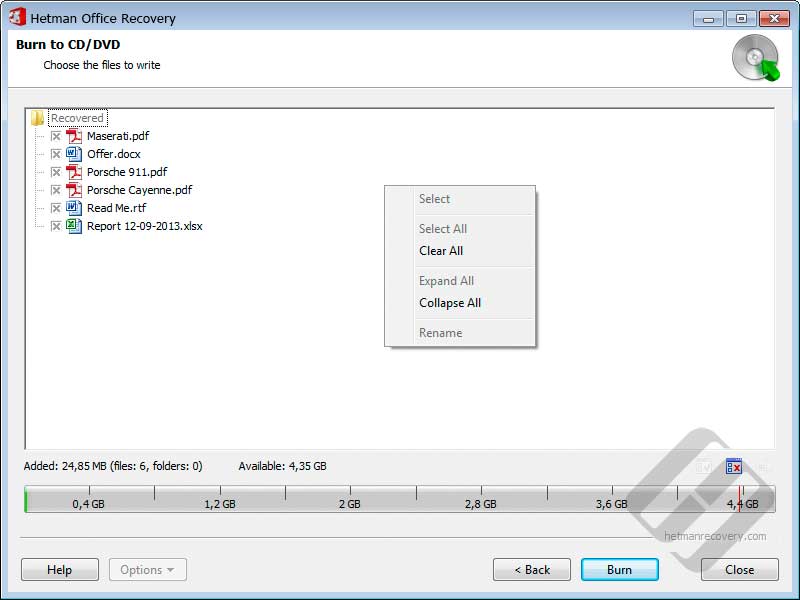Click the Added: 24,85 MB status text
This screenshot has height=600, width=800.
pos(113,466)
